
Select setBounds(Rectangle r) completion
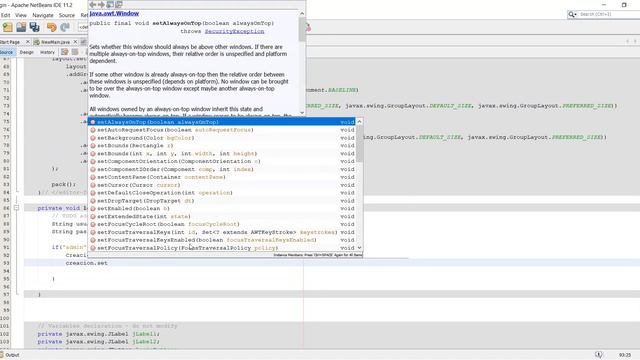coord(222,146)
